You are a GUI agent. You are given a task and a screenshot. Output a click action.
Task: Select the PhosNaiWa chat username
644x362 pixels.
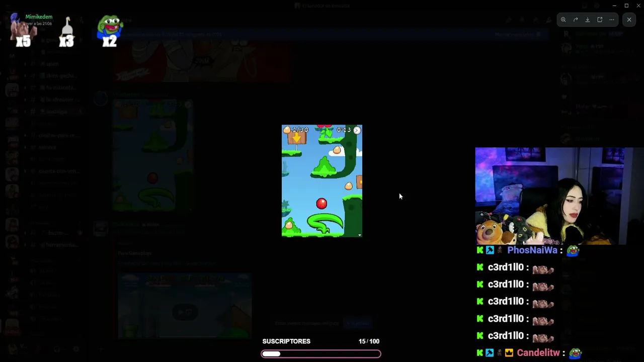532,250
